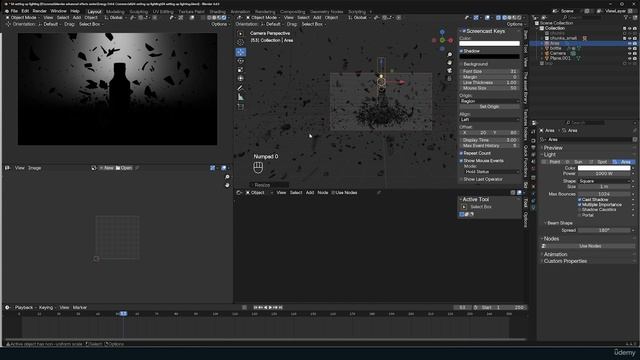
Task: Toggle visibility eye for bottle in outliner
Action: point(629,48)
